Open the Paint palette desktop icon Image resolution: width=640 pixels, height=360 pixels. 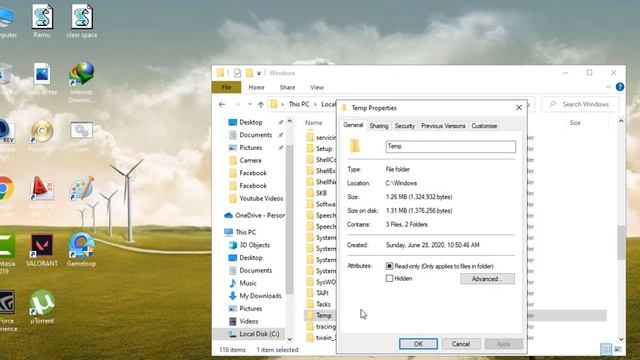point(81,189)
